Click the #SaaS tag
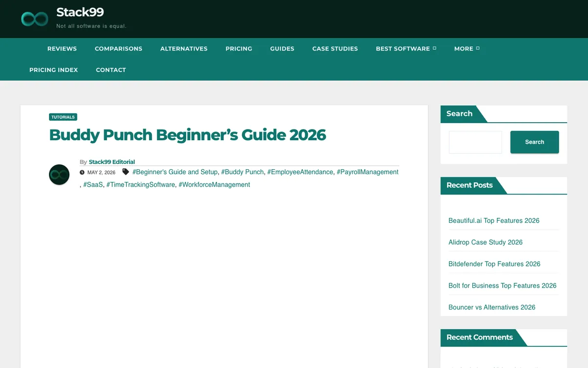 [x=93, y=184]
